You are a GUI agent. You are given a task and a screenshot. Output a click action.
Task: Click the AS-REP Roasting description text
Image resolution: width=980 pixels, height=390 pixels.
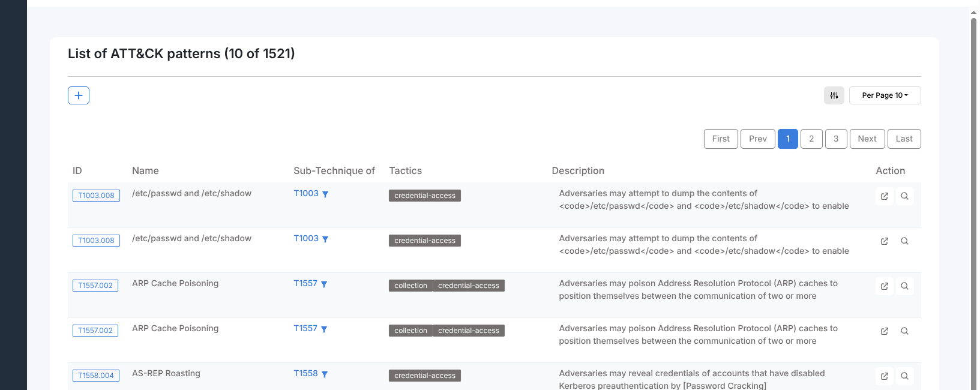(x=692, y=379)
